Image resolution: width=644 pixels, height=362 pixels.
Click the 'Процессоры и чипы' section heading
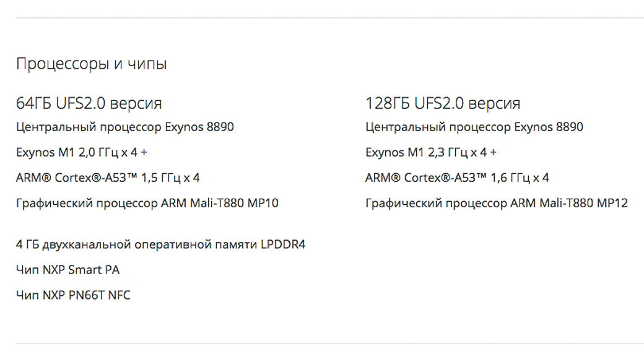[91, 64]
